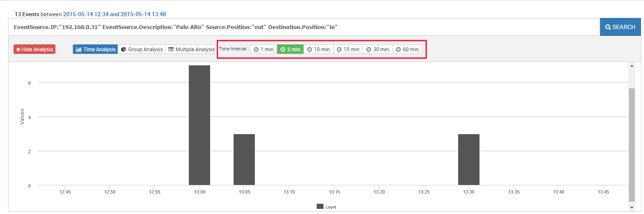The width and height of the screenshot is (644, 214).
Task: Select the 1 min. time interval
Action: click(264, 50)
